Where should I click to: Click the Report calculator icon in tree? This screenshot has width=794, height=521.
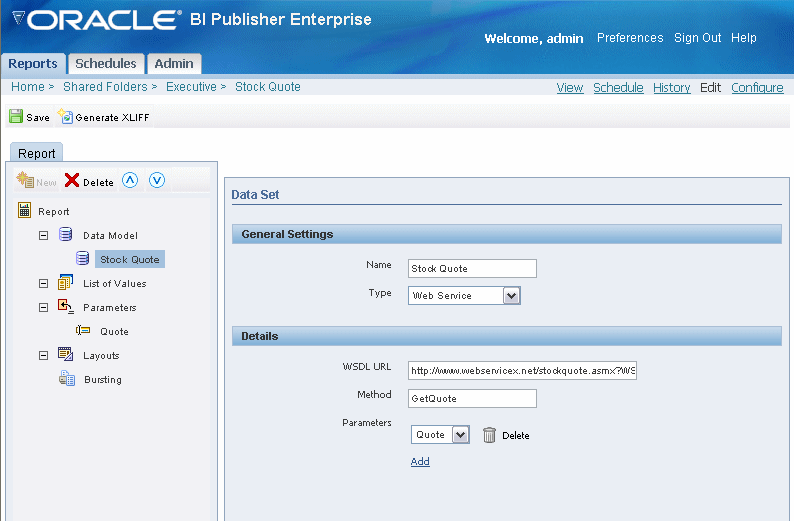pos(24,210)
